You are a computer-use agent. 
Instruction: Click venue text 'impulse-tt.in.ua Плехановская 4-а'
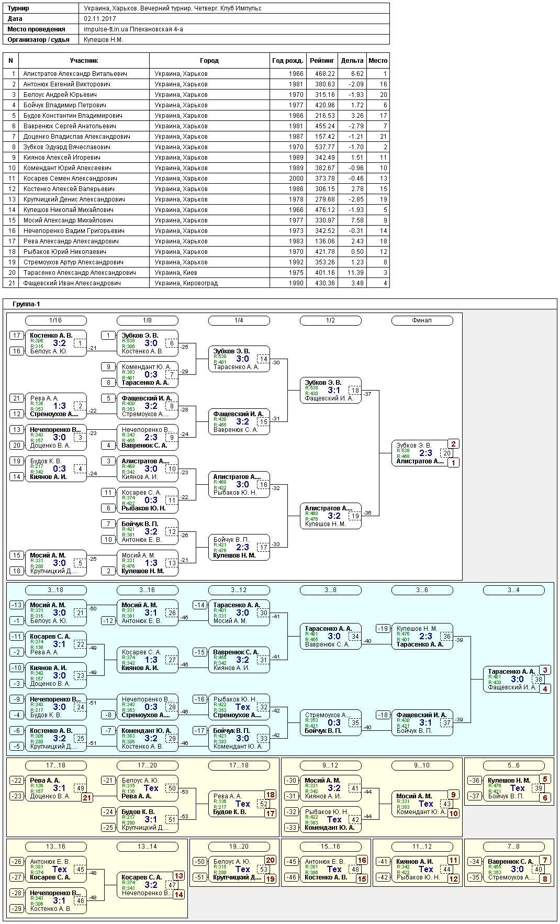point(133,29)
